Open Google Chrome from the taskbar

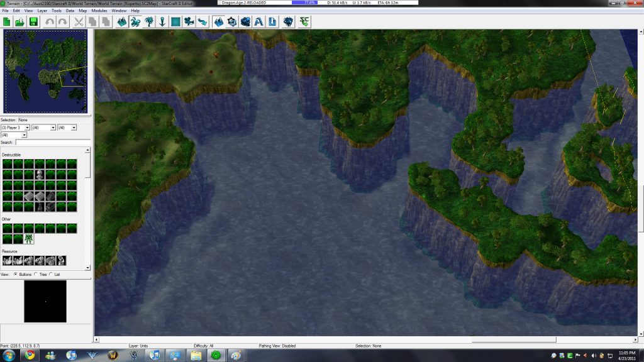[30, 355]
